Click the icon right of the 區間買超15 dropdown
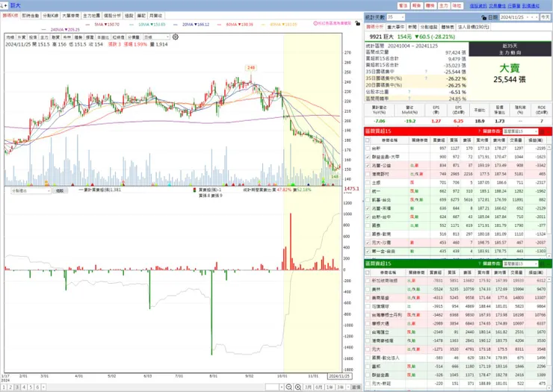The height and width of the screenshot is (392, 553). tap(543, 131)
